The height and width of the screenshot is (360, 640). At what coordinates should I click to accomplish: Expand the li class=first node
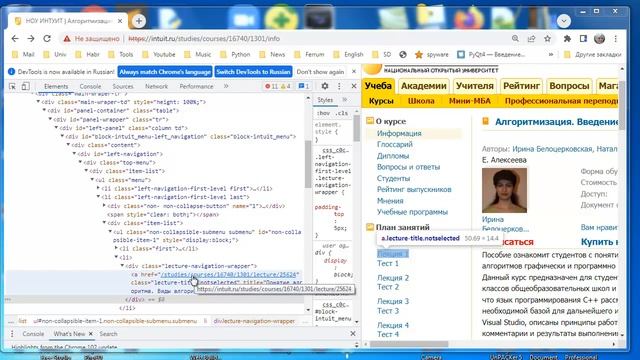click(116, 248)
